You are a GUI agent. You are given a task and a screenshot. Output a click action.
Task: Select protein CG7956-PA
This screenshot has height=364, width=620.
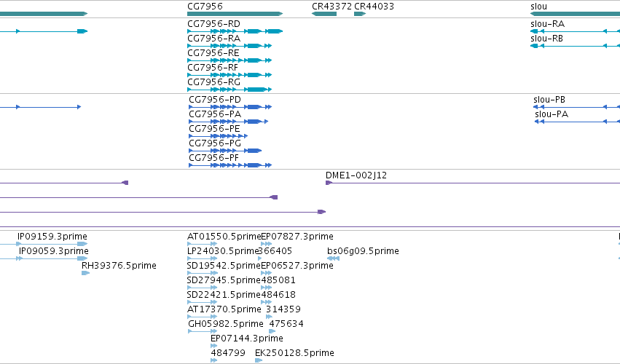coord(215,114)
